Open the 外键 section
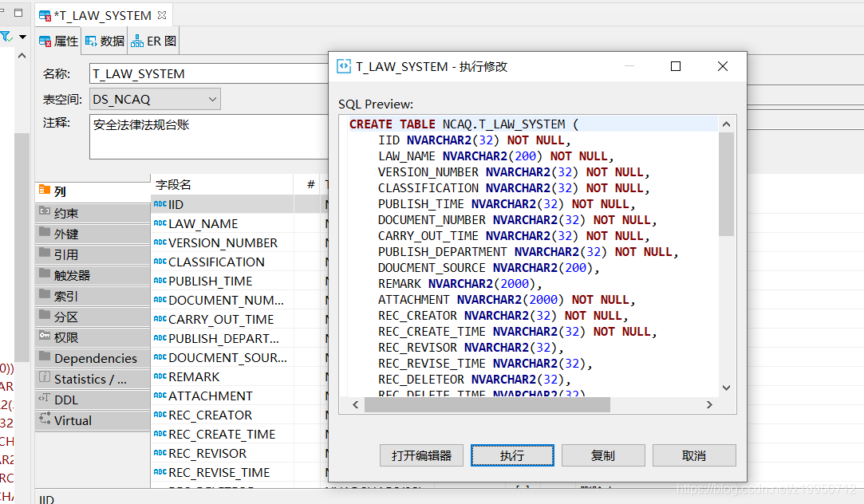 (93, 234)
